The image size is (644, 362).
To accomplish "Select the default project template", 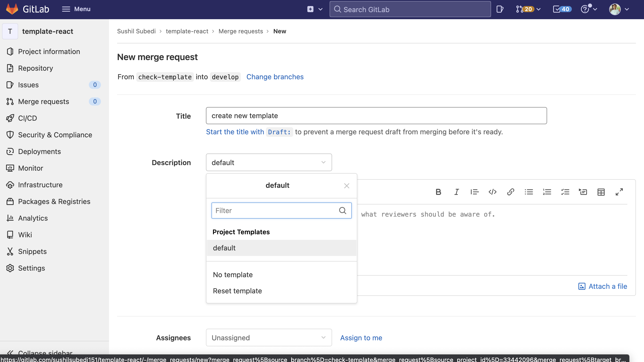I will [x=281, y=248].
